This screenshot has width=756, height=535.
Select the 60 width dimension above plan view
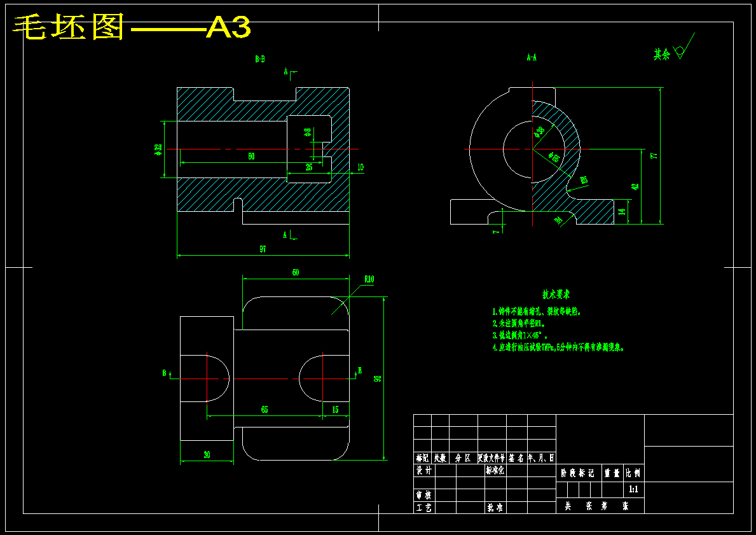(x=296, y=272)
